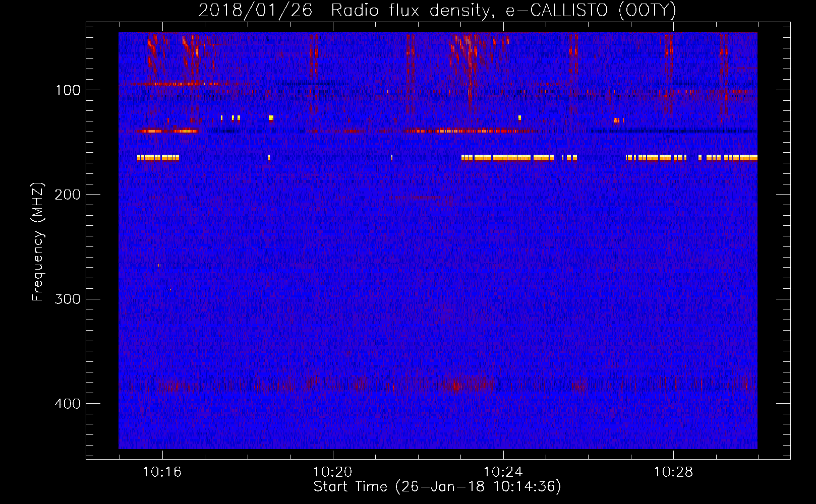The height and width of the screenshot is (504, 816).
Task: Click the 10:20 time tick label
Action: tap(332, 472)
